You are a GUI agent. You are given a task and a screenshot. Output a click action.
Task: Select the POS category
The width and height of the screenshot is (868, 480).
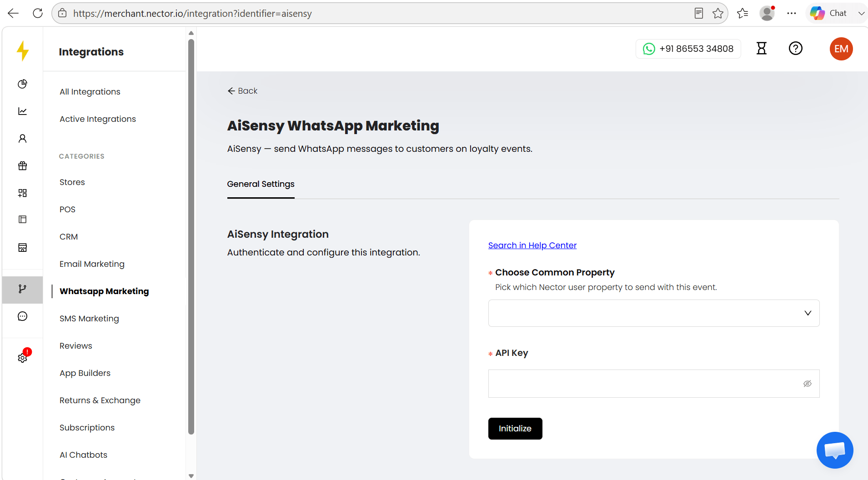[67, 210]
